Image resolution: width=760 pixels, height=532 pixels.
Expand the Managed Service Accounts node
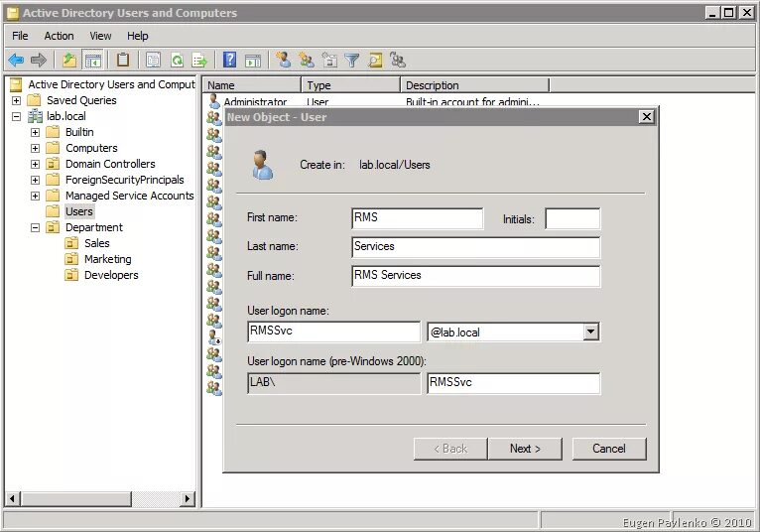[35, 196]
